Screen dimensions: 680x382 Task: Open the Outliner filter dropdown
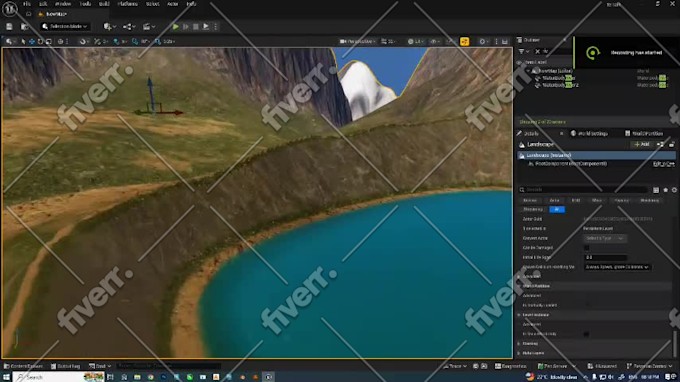(x=524, y=52)
